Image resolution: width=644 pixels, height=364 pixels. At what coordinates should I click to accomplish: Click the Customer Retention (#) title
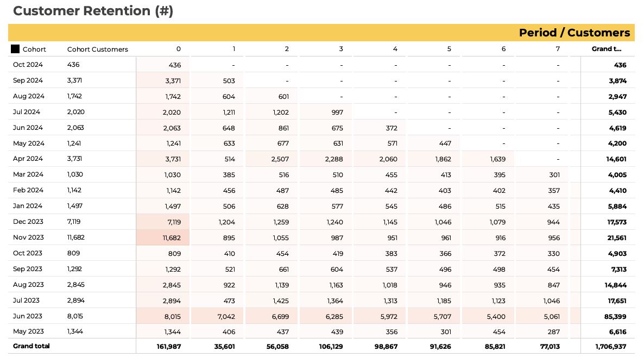coord(93,11)
